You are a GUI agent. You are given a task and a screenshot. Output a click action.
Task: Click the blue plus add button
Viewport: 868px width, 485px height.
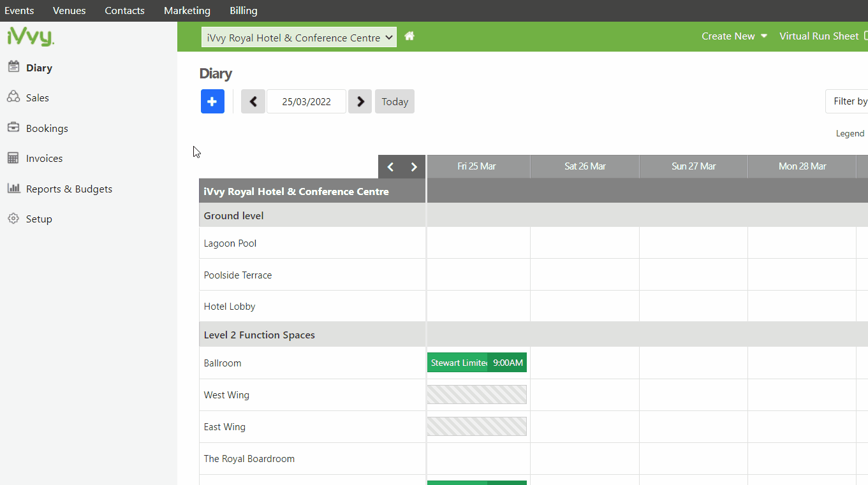212,101
